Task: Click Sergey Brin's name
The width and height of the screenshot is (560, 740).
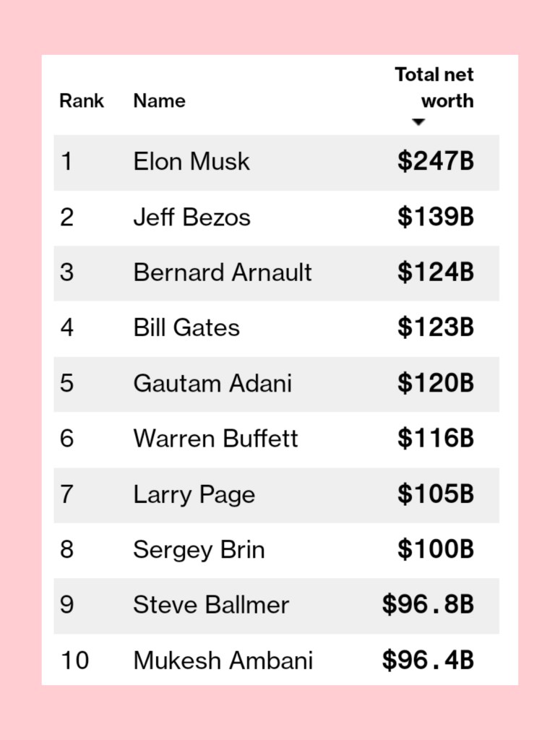Action: pos(199,550)
